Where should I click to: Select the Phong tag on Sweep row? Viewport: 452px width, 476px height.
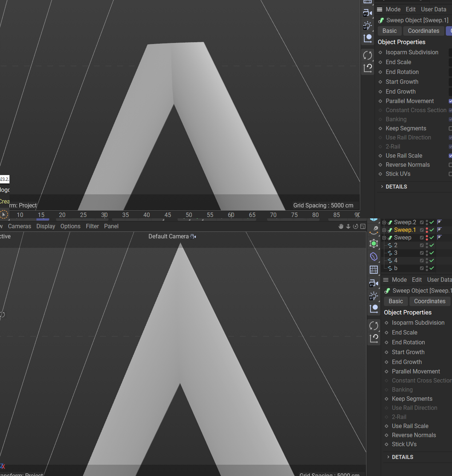[439, 237]
